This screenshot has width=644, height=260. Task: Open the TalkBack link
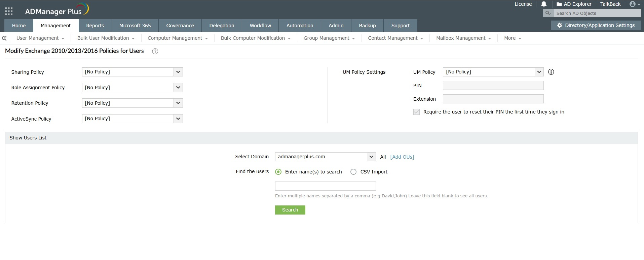tap(610, 4)
